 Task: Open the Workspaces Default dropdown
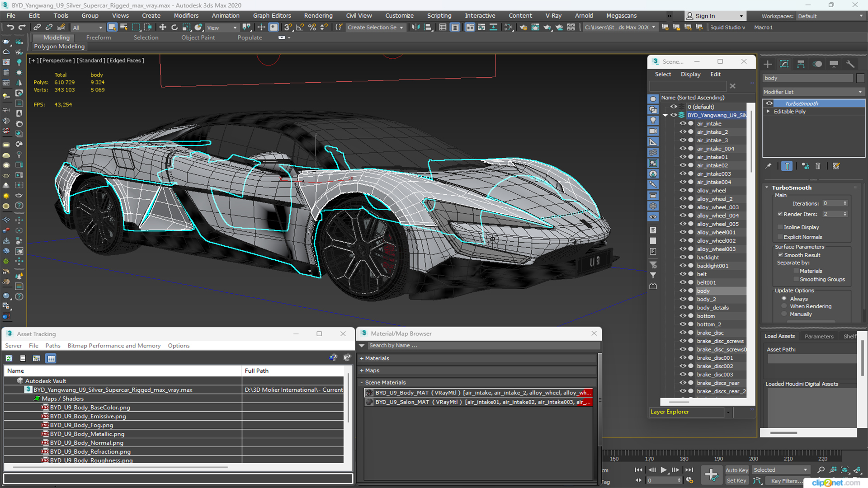830,16
